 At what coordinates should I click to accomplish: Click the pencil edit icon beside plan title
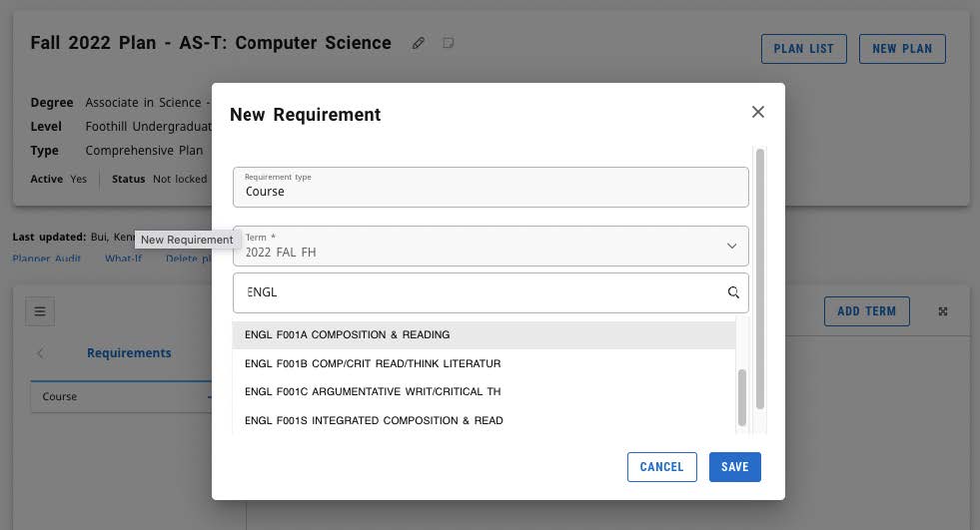pos(419,43)
